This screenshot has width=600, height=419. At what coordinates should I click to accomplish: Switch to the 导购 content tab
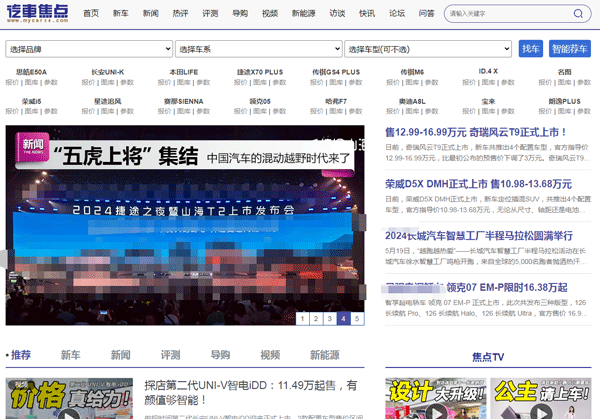(220, 355)
